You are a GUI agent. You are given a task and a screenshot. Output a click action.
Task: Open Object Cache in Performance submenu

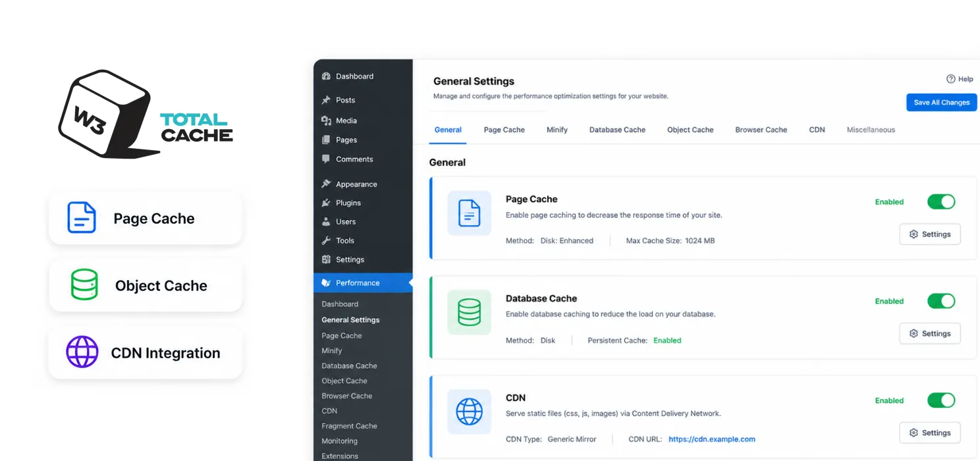point(344,381)
